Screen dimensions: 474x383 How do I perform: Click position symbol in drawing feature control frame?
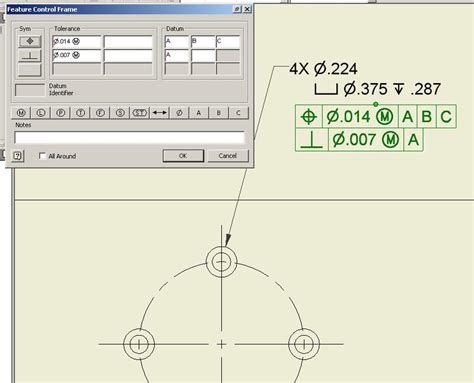click(309, 117)
